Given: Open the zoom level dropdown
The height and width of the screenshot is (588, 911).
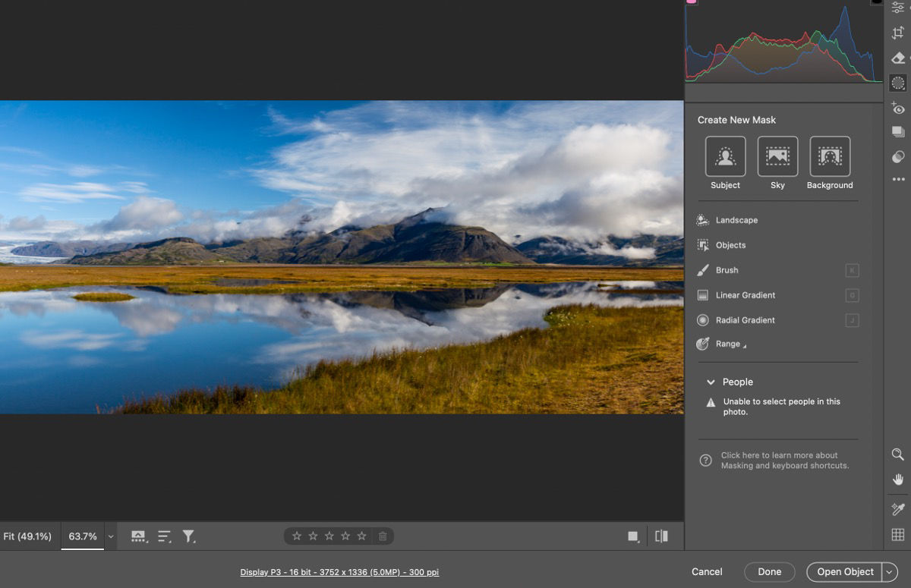Looking at the screenshot, I should click(x=110, y=536).
